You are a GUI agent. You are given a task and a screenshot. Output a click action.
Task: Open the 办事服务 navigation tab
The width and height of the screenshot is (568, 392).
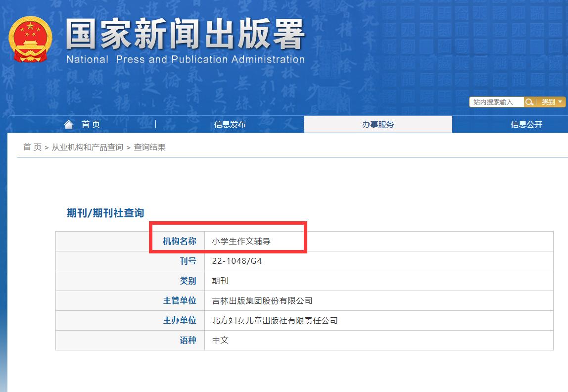378,125
